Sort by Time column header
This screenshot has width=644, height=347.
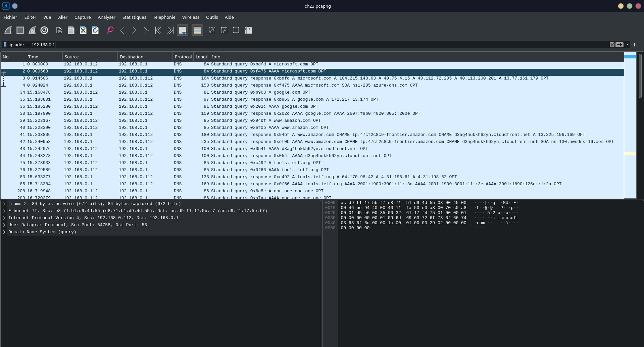44,57
